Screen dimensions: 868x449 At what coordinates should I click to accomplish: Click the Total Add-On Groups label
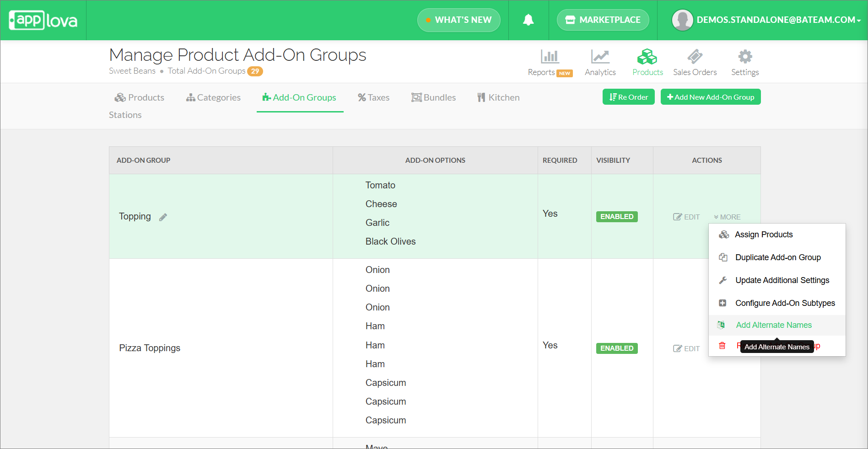pyautogui.click(x=206, y=71)
